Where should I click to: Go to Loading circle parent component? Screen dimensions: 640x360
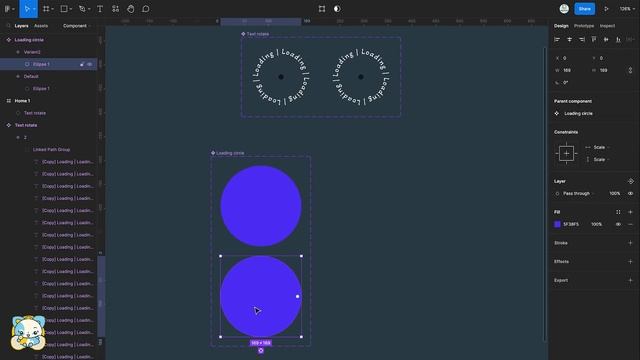point(574,113)
